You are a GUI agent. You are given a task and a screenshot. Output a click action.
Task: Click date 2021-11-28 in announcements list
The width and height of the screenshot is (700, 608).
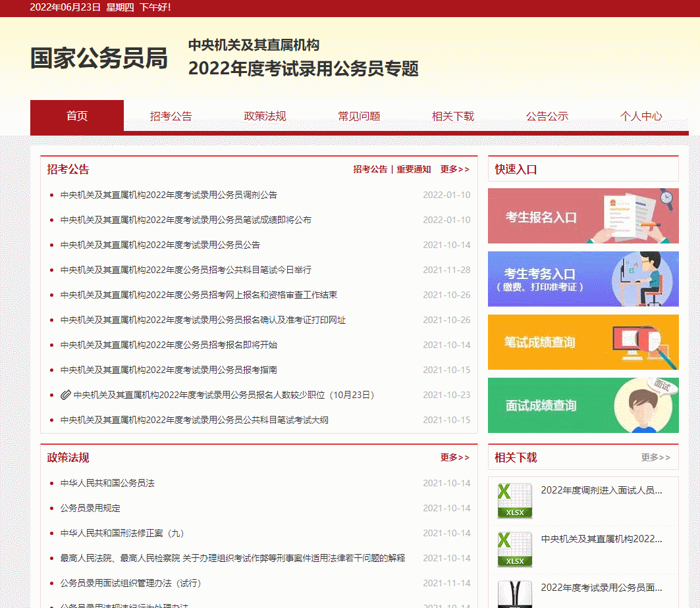click(446, 270)
